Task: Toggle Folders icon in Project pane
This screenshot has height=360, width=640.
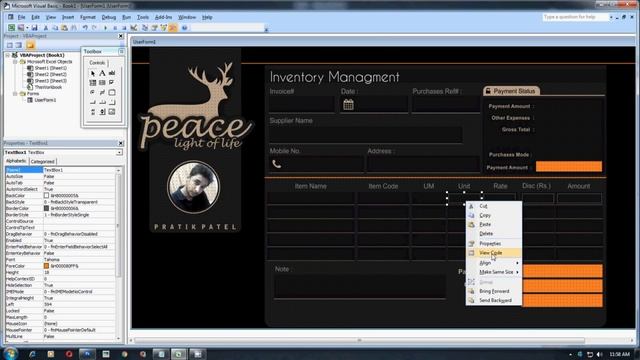Action: click(x=30, y=45)
